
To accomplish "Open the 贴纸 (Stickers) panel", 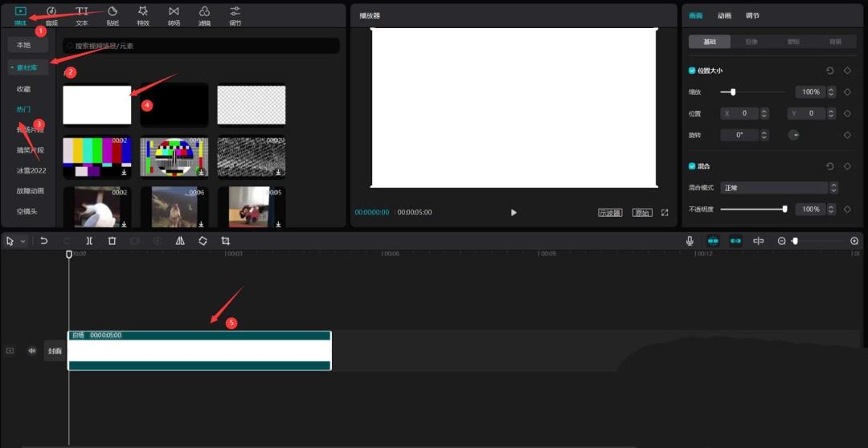I will (x=113, y=15).
